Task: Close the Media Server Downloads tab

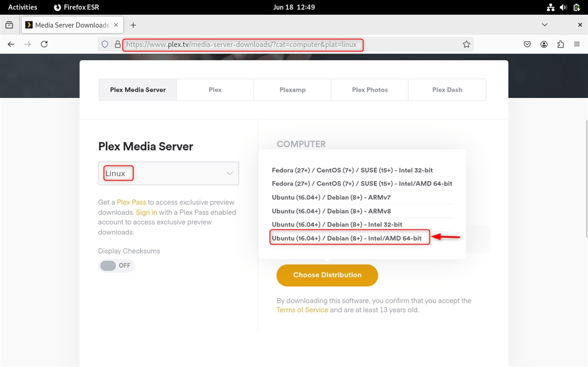Action: pyautogui.click(x=116, y=25)
